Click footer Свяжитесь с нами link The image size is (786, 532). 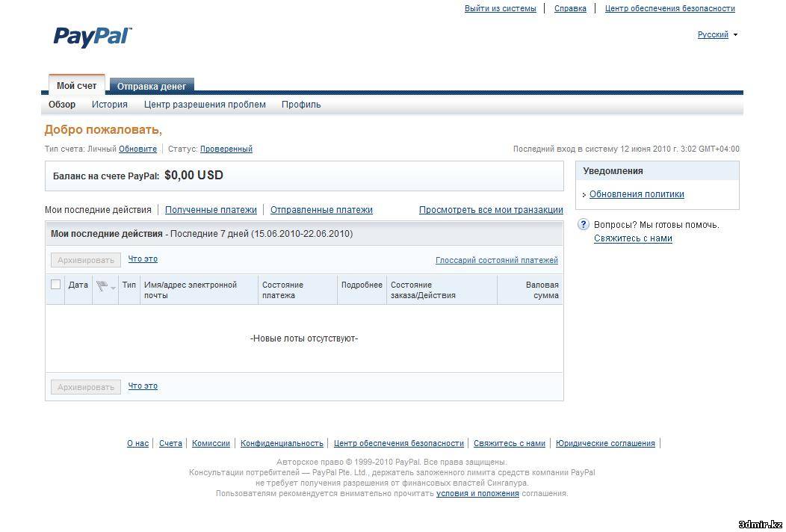510,443
